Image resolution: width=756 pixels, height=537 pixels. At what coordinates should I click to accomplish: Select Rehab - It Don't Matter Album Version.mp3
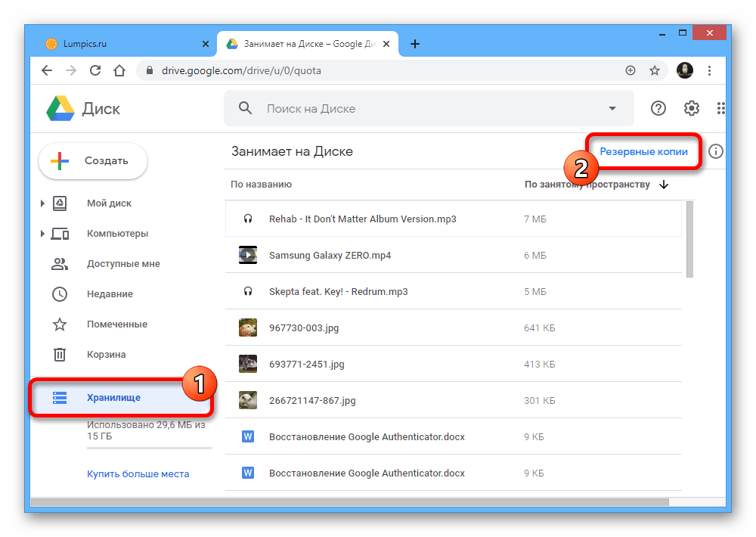click(x=453, y=219)
